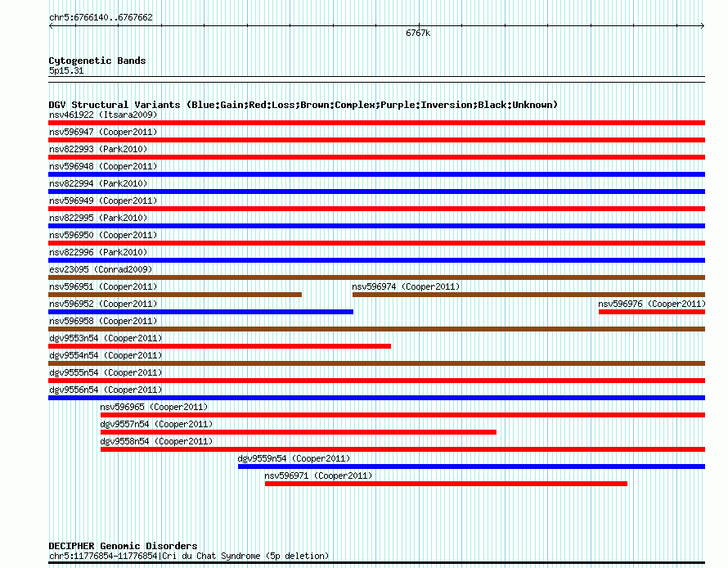Image resolution: width=728 pixels, height=568 pixels.
Task: Click dgv9555n54 (Cooper2011) label
Action: point(106,372)
